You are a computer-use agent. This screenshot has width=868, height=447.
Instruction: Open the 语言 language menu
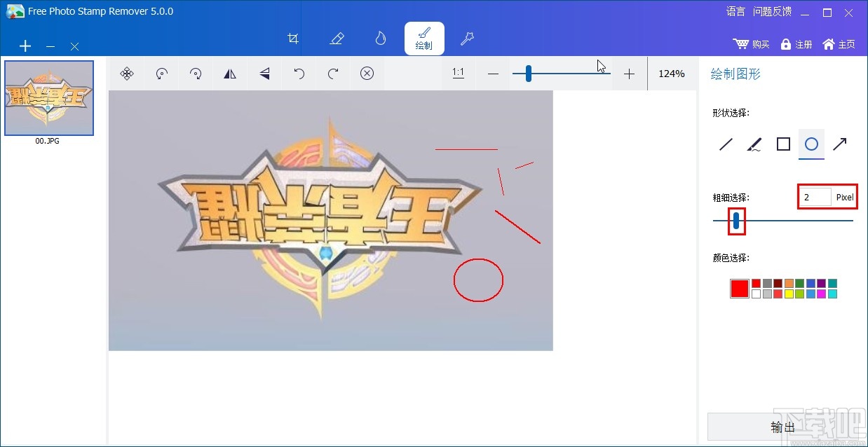pos(735,11)
